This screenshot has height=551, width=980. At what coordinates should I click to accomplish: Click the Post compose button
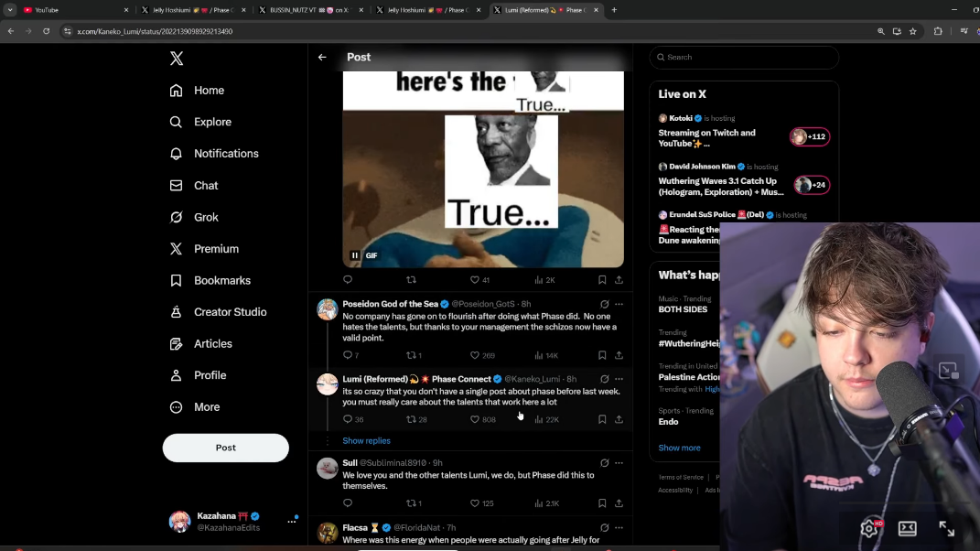click(226, 448)
